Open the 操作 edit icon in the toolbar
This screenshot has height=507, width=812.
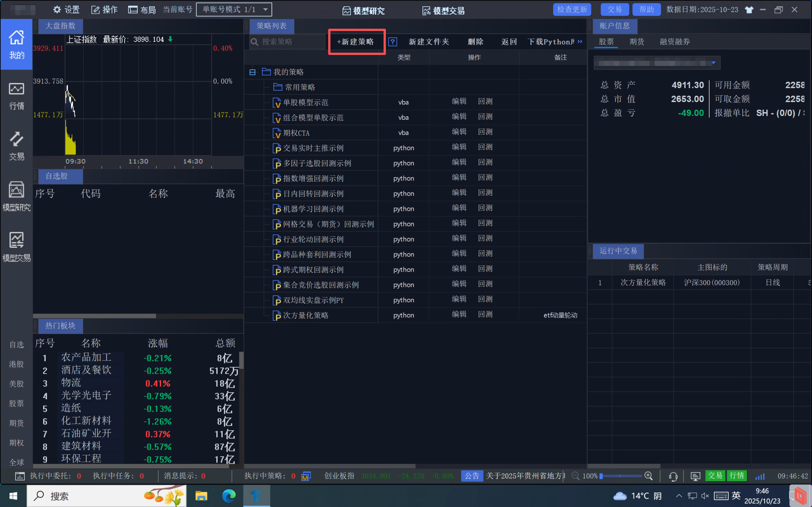tap(95, 9)
